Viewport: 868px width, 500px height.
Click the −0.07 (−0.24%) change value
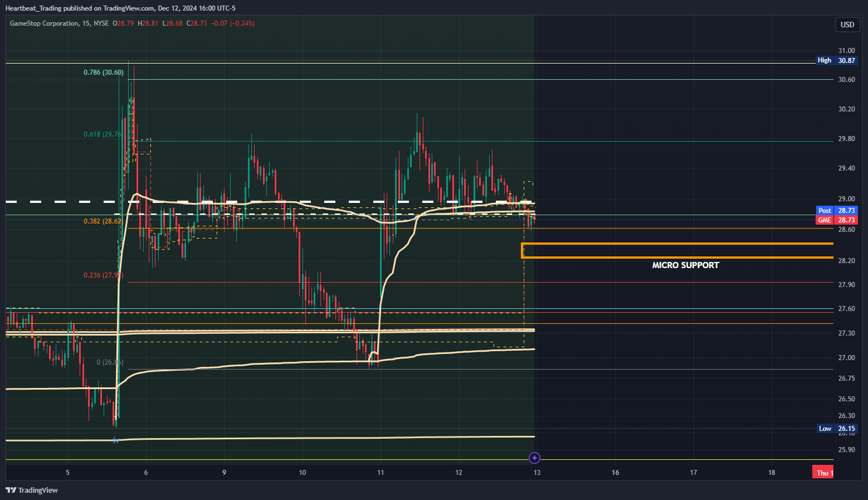pyautogui.click(x=233, y=23)
